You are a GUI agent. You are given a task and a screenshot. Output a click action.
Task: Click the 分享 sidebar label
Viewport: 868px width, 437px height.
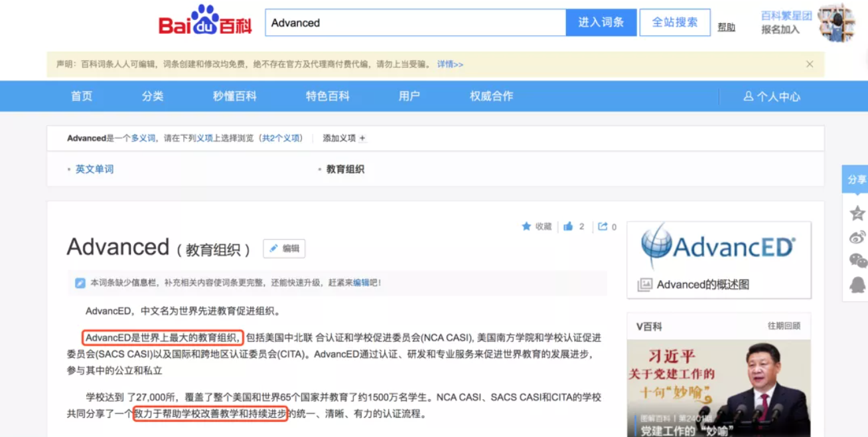[x=856, y=179]
